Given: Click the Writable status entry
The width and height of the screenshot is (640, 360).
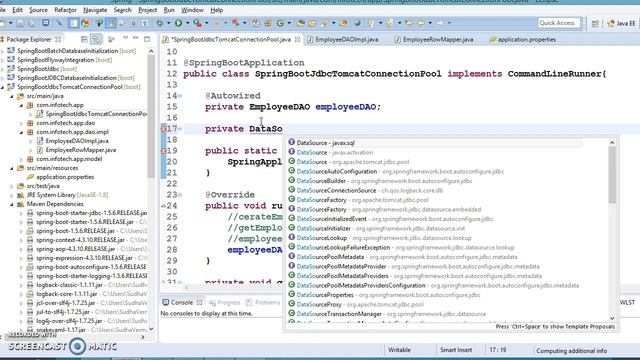Looking at the screenshot, I should coord(399,350).
